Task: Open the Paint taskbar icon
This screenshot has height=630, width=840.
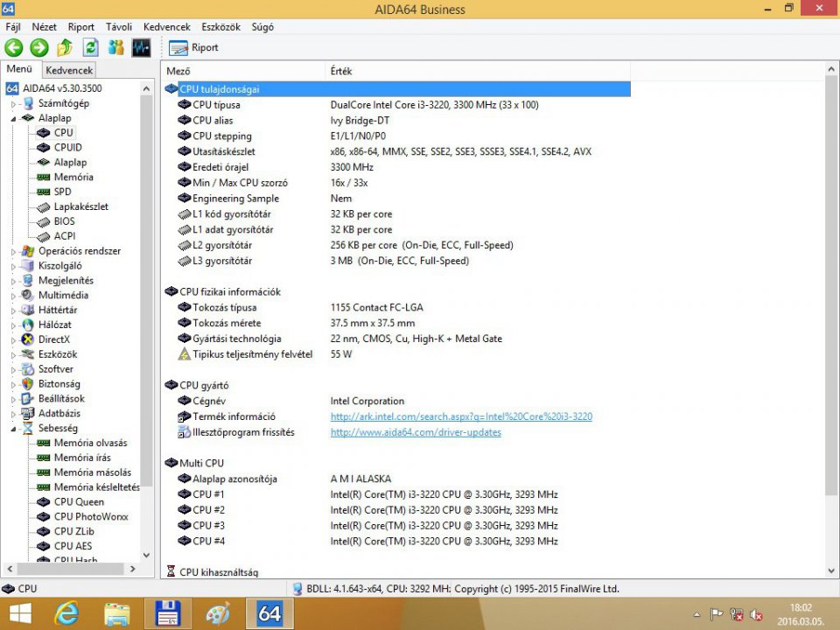Action: tap(218, 614)
